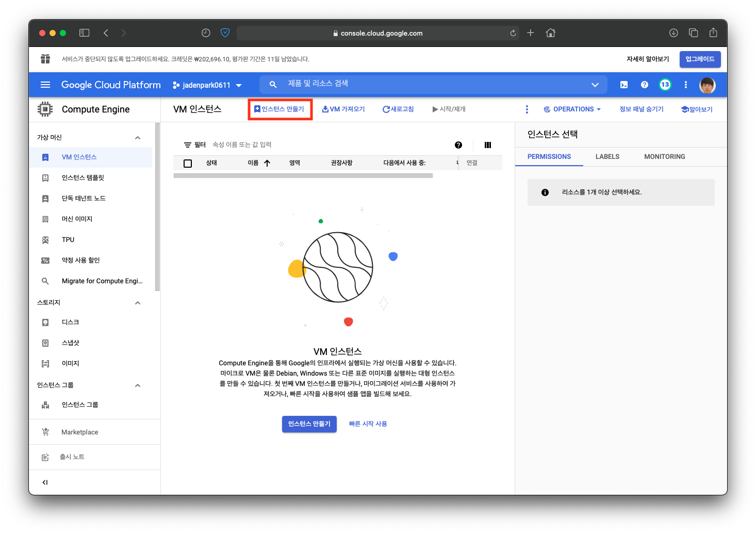Open the jadenpark0611 project dropdown

[x=207, y=85]
